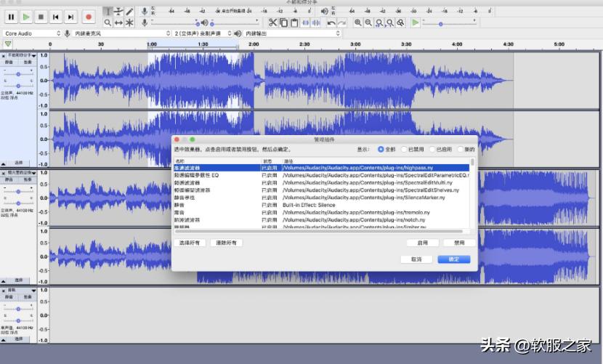This screenshot has width=603, height=364.
Task: Click the Pause button in transport toolbar
Action: (x=11, y=16)
